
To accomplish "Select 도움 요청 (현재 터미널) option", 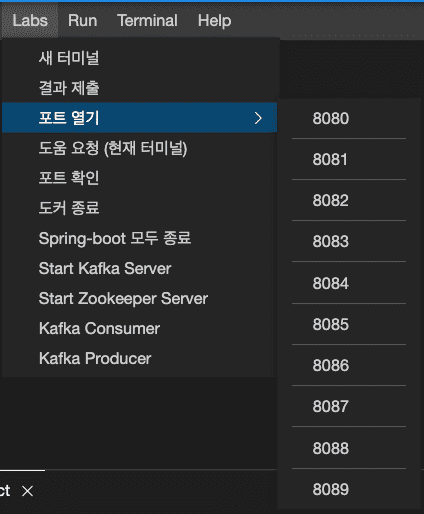I will tap(139, 148).
